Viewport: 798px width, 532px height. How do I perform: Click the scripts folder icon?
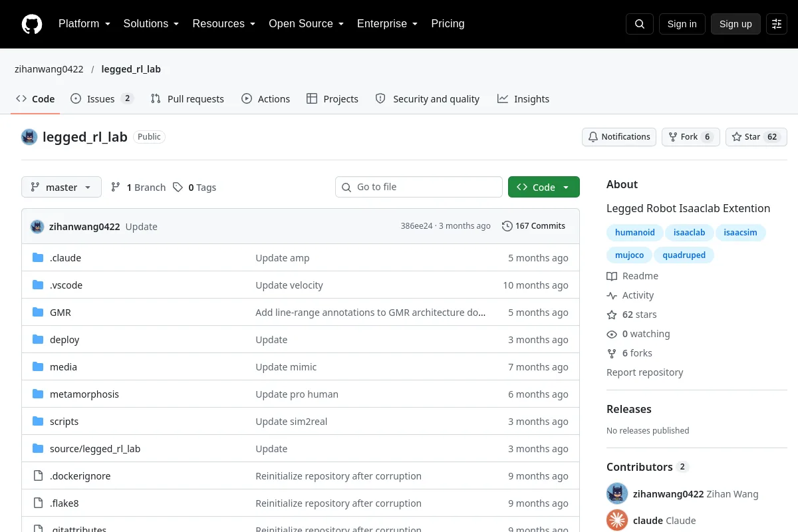point(38,422)
